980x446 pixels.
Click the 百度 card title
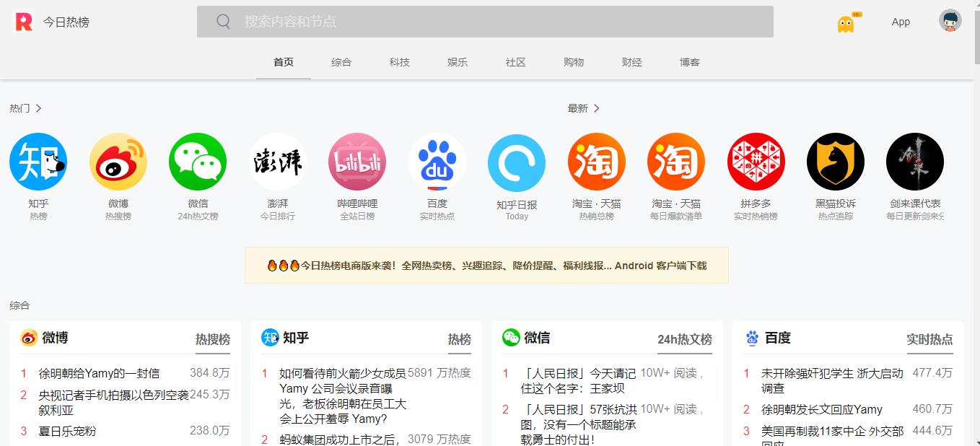(x=778, y=338)
